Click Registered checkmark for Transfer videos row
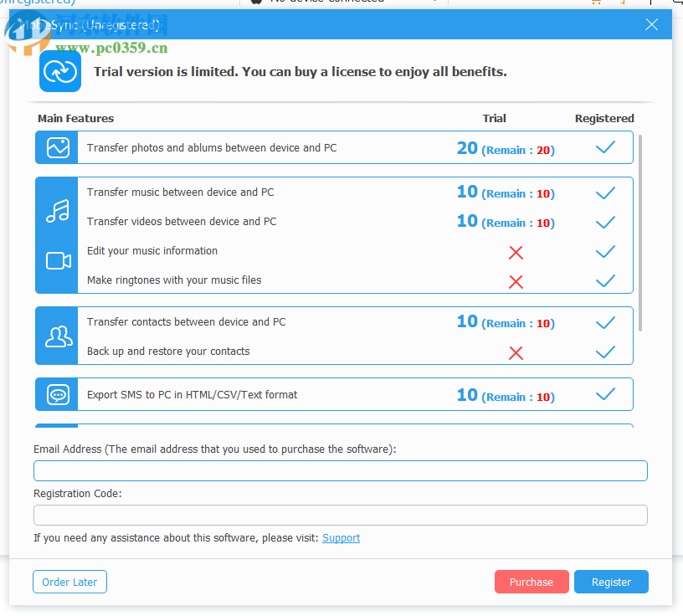The width and height of the screenshot is (683, 616). 605,222
